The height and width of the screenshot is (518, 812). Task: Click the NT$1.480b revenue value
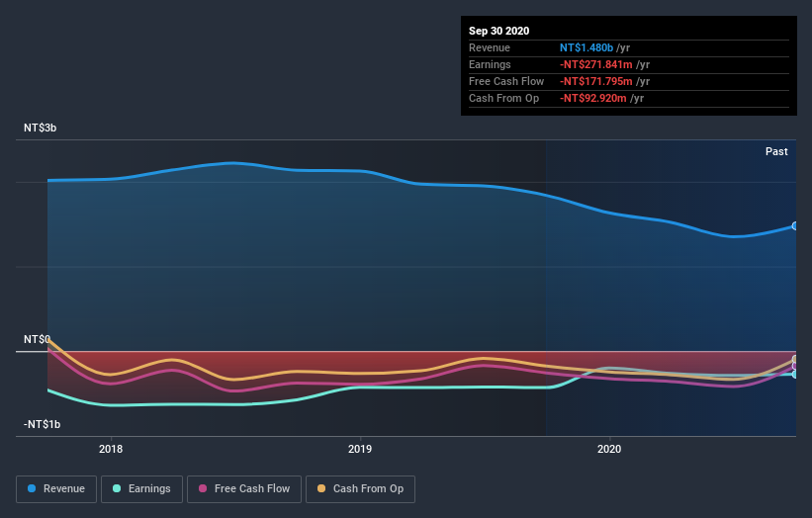click(586, 47)
